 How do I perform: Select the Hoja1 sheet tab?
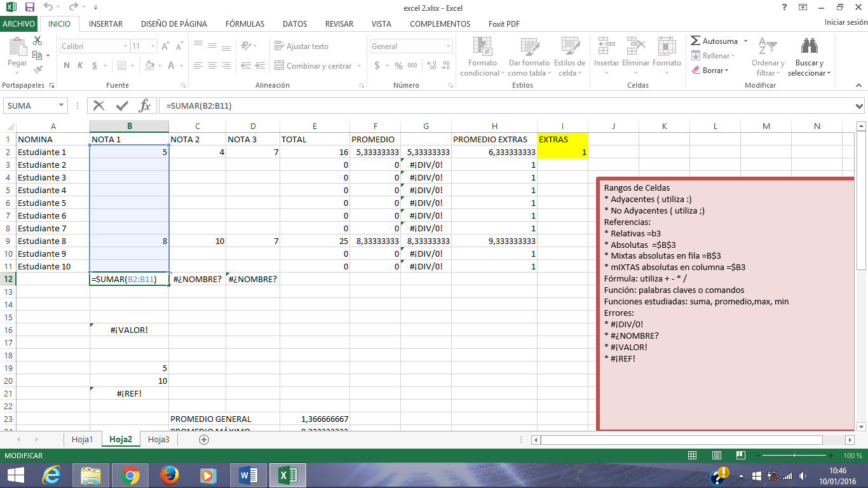pyautogui.click(x=82, y=438)
